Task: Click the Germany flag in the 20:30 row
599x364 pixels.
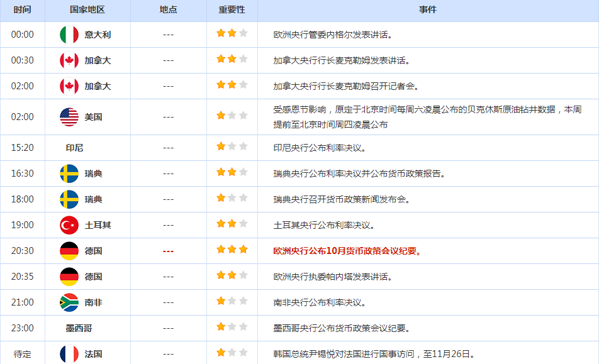Action: 69,251
